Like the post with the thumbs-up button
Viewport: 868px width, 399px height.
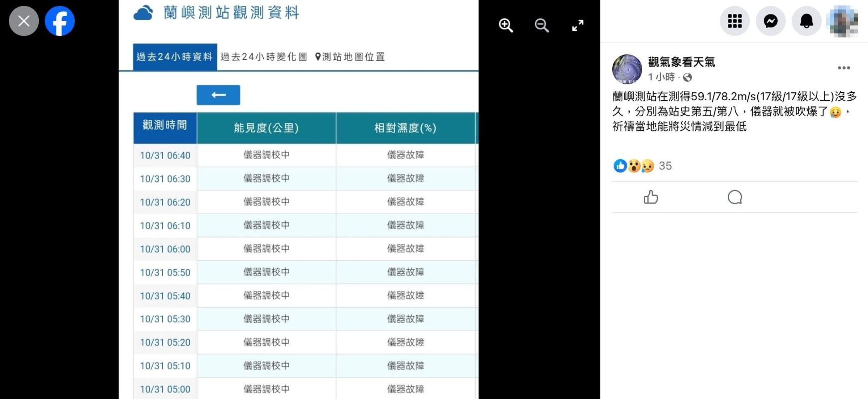[x=651, y=197]
